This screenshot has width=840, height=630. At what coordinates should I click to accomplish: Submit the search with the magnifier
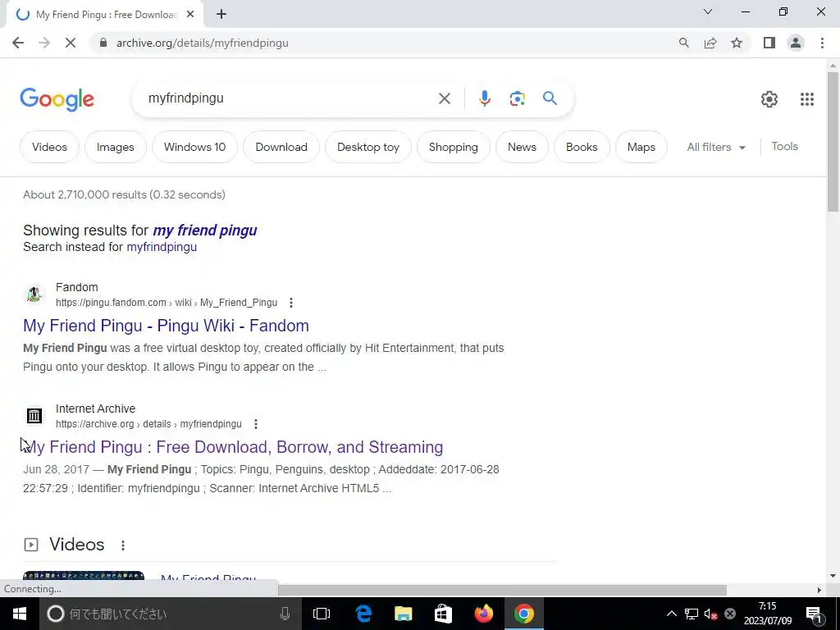[550, 98]
